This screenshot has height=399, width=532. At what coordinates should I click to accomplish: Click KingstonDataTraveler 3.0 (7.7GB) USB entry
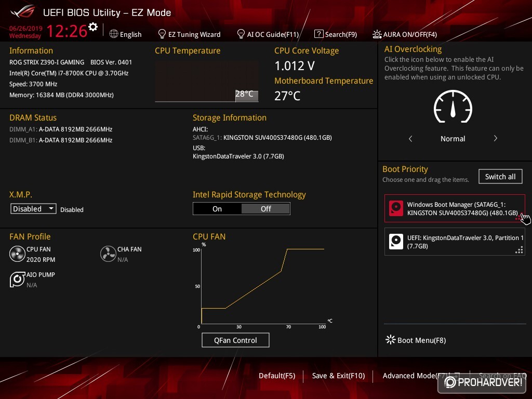[x=238, y=156]
